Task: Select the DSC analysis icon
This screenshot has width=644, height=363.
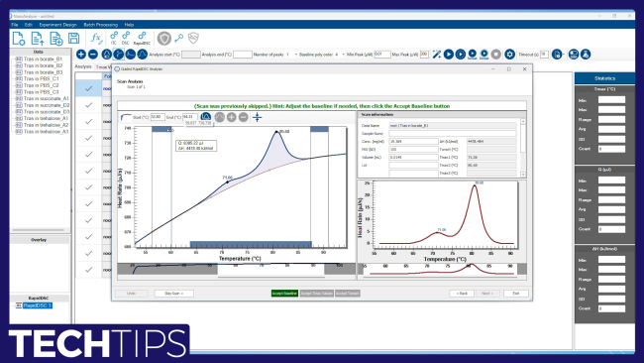Action: [126, 38]
